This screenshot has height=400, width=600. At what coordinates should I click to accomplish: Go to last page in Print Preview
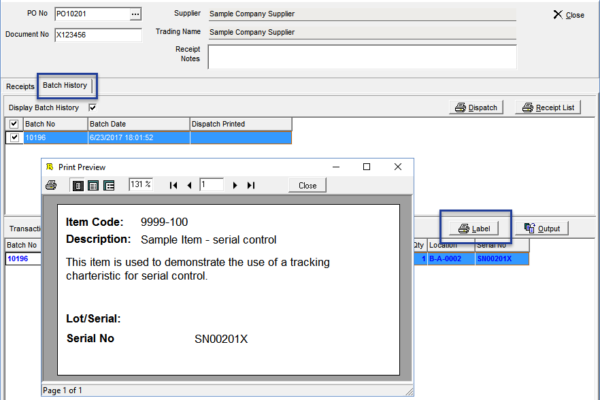click(x=251, y=185)
